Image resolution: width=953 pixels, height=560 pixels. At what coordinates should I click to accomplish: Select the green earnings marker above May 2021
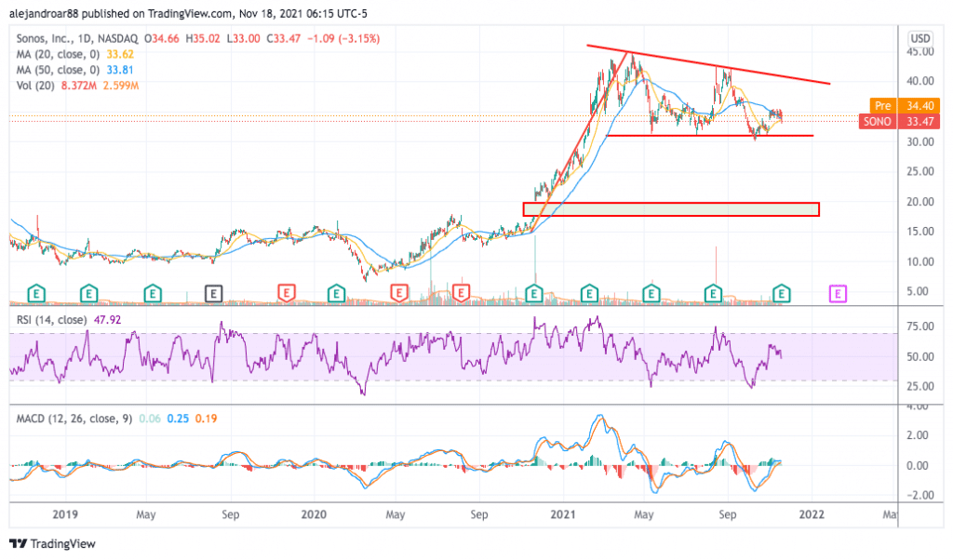point(651,294)
